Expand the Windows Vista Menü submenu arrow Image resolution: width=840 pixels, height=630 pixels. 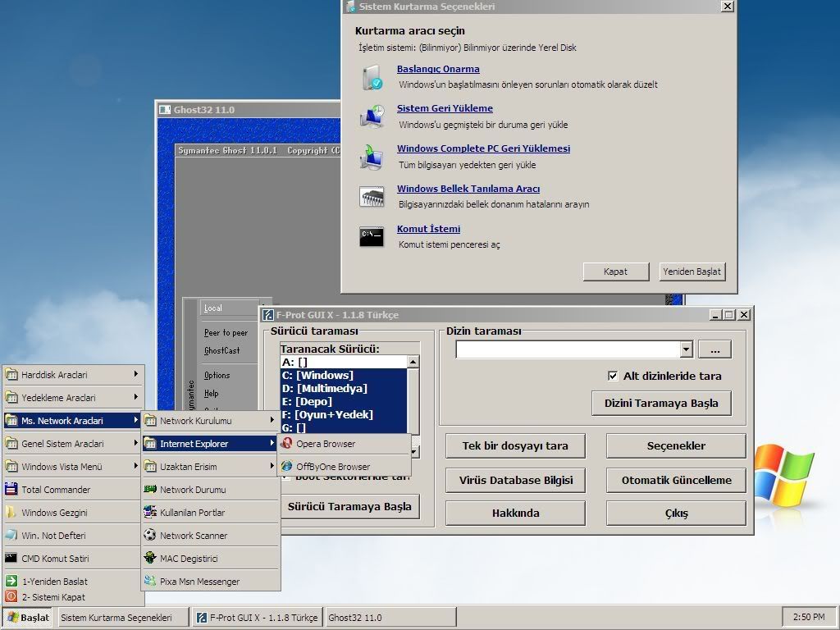coord(135,466)
